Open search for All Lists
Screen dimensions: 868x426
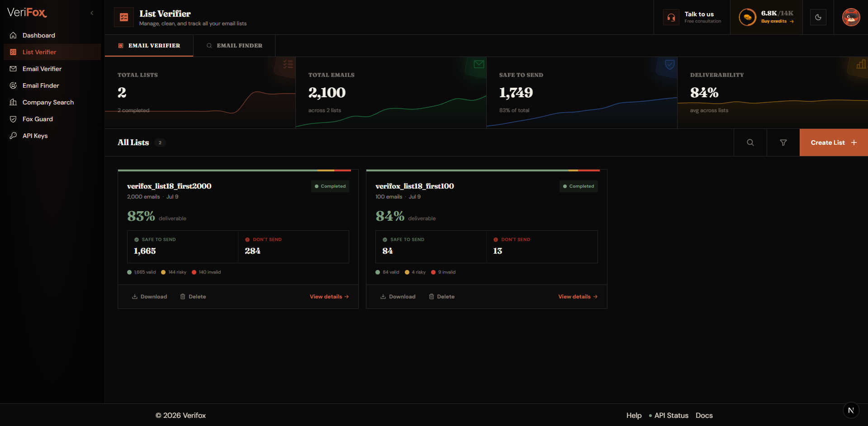coord(750,142)
